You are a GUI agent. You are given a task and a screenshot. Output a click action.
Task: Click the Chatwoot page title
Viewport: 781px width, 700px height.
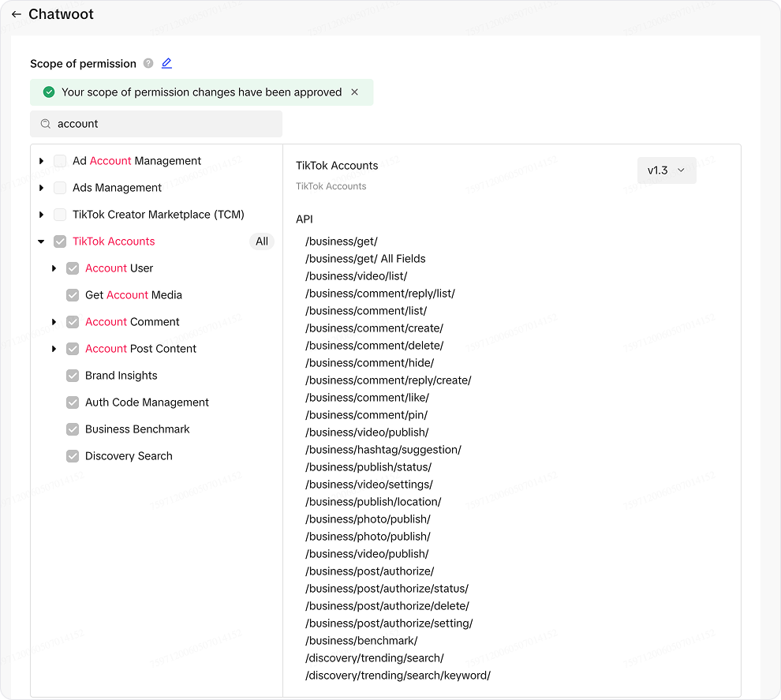click(x=61, y=14)
